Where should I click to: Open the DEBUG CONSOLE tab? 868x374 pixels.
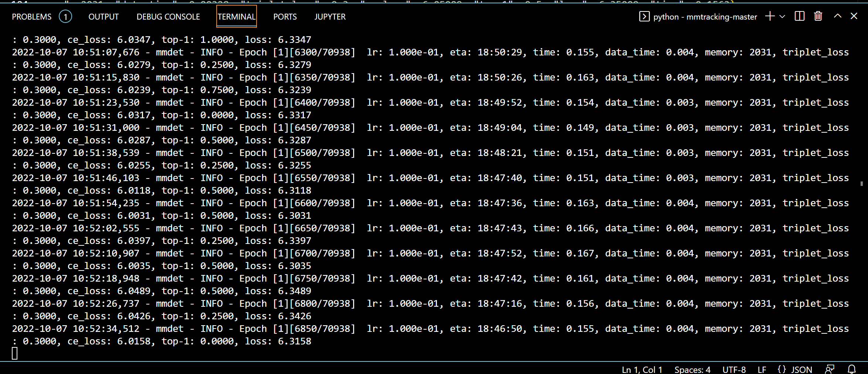[x=168, y=16]
